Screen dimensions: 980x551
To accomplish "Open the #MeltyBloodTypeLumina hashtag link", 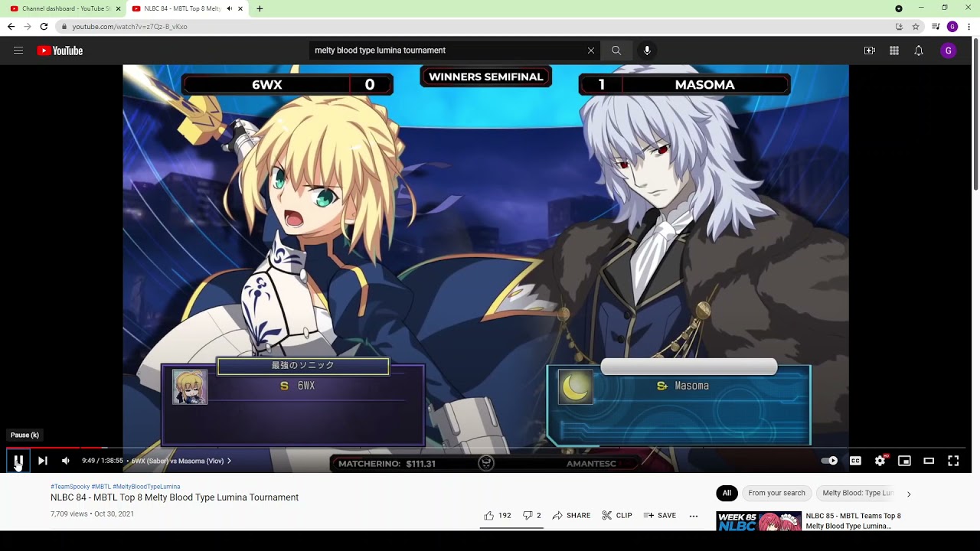I will point(146,487).
